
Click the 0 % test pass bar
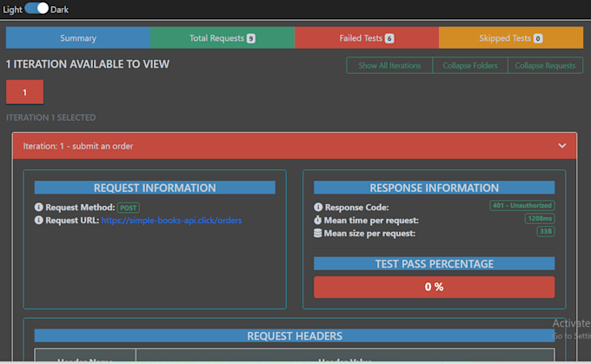pyautogui.click(x=435, y=287)
